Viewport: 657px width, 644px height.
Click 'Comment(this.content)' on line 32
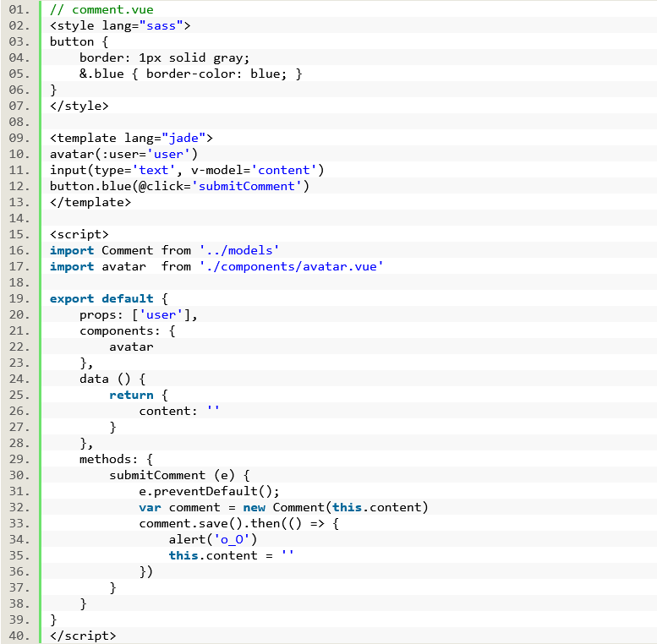(350, 507)
